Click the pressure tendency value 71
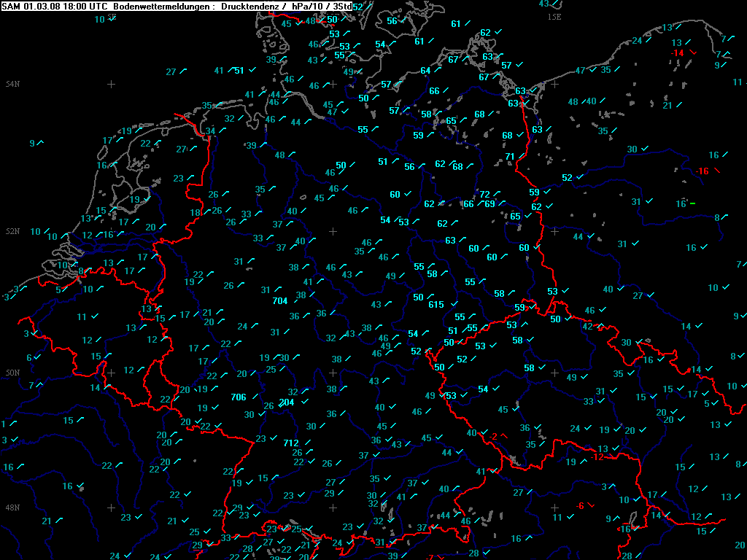Image resolution: width=747 pixels, height=560 pixels. click(510, 156)
